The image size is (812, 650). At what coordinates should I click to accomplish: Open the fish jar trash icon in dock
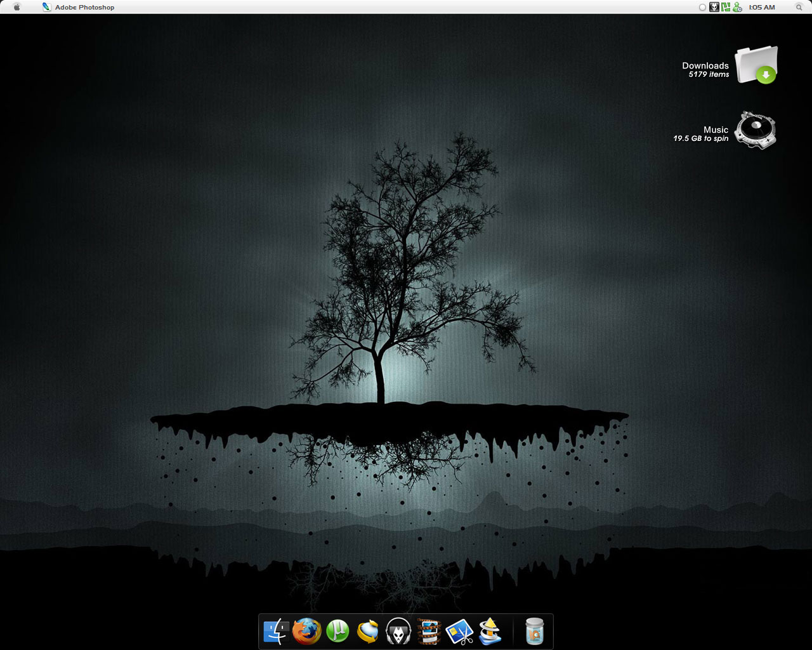point(535,632)
